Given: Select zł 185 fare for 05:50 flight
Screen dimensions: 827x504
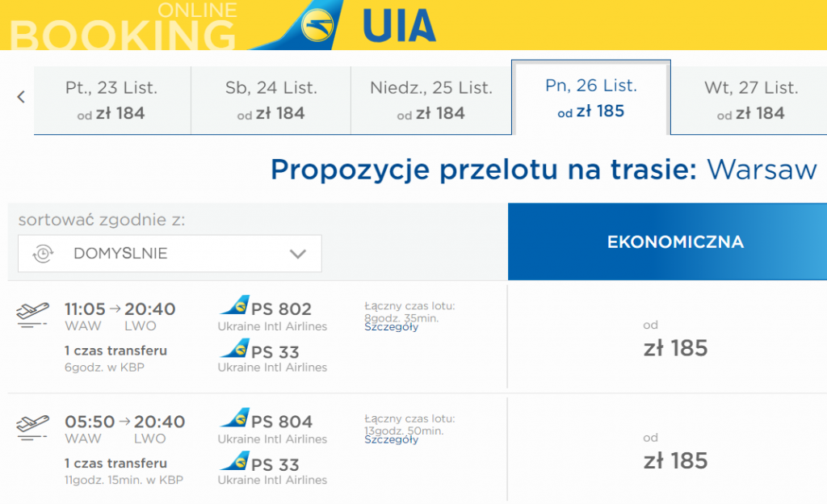Looking at the screenshot, I should tap(675, 460).
